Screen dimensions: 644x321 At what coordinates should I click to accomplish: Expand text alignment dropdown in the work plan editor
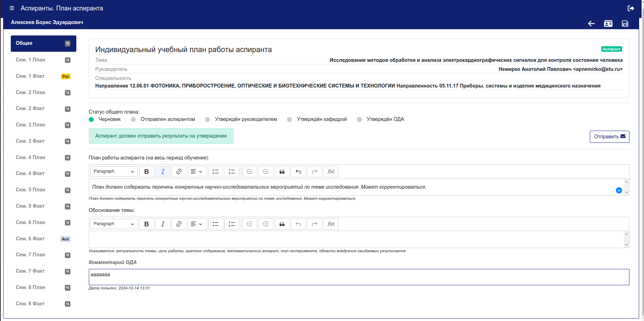tap(197, 172)
